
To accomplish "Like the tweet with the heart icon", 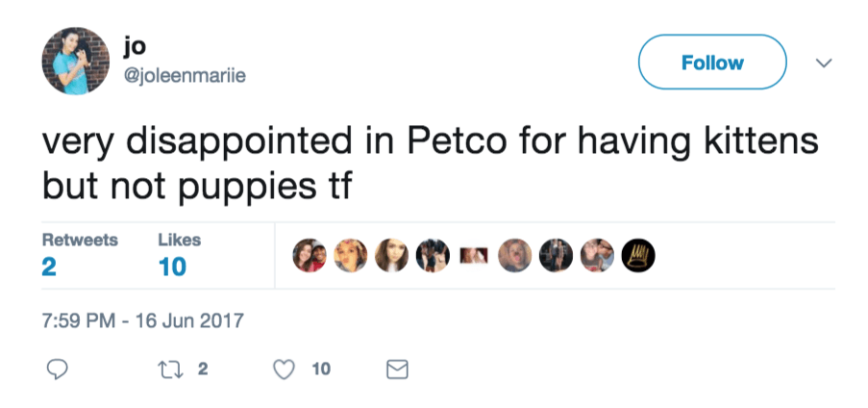I will click(284, 369).
